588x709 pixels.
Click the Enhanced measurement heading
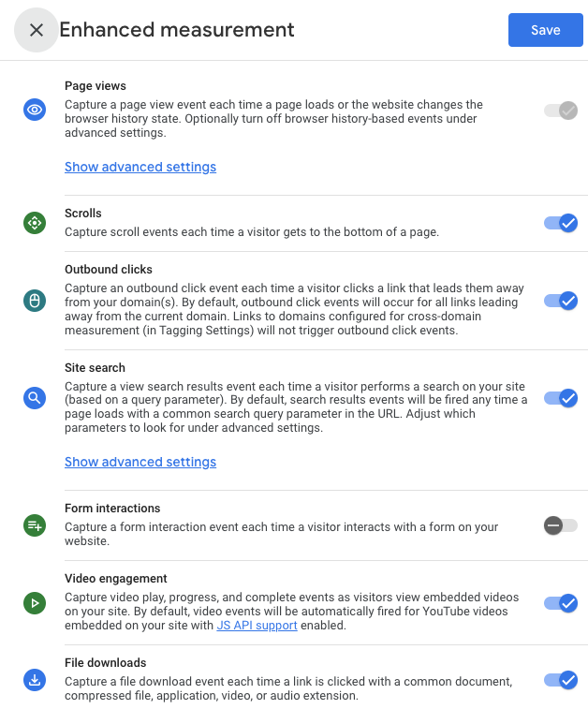coord(177,30)
